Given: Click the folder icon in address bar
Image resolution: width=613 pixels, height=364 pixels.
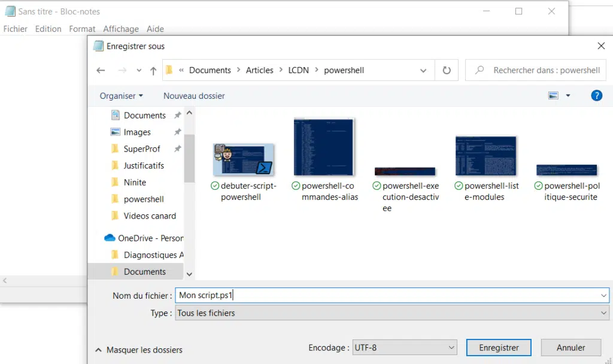Looking at the screenshot, I should [169, 70].
